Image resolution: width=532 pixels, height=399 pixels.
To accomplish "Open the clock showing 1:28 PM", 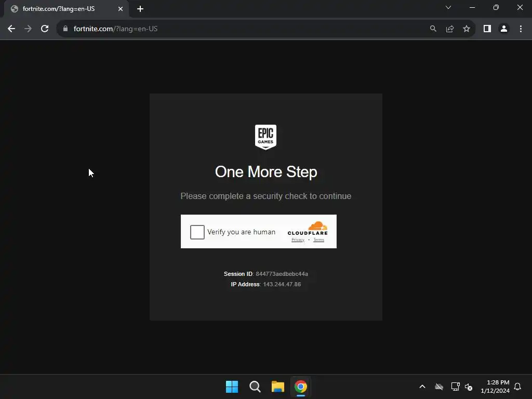I will click(x=495, y=387).
